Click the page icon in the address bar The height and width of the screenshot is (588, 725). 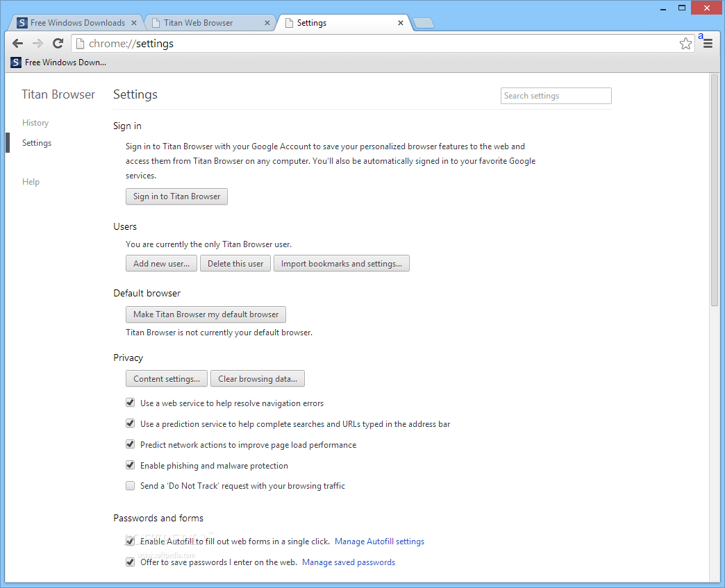pos(80,44)
